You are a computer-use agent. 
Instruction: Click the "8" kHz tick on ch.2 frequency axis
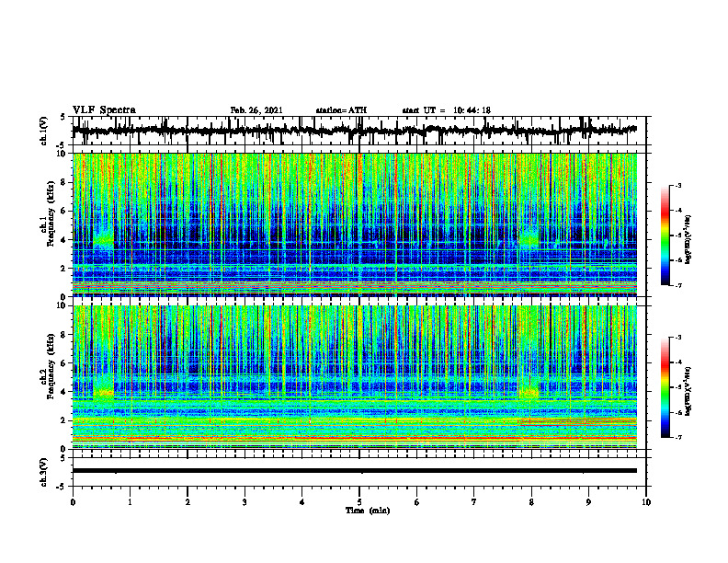point(63,335)
